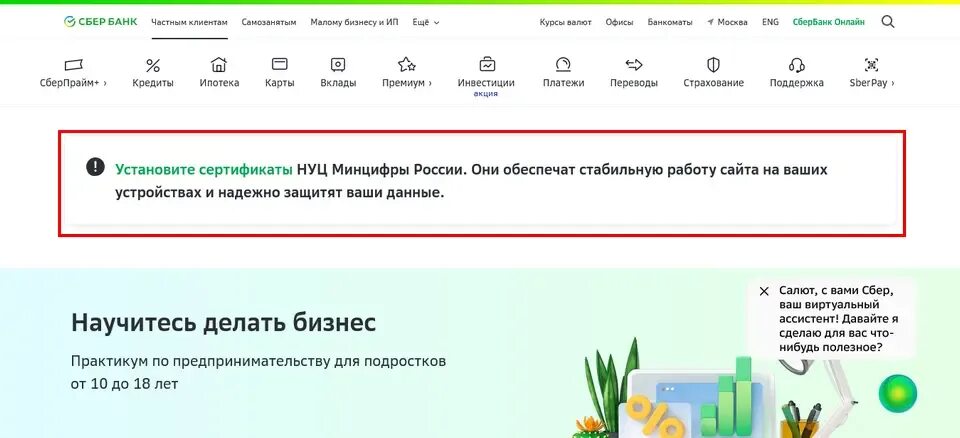
Task: Open the Вклады menu label
Action: coord(338,83)
